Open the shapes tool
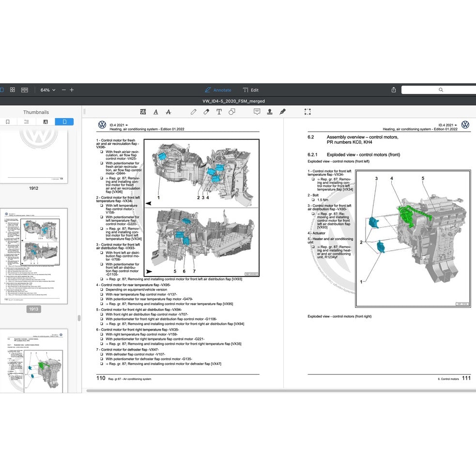 point(231,112)
